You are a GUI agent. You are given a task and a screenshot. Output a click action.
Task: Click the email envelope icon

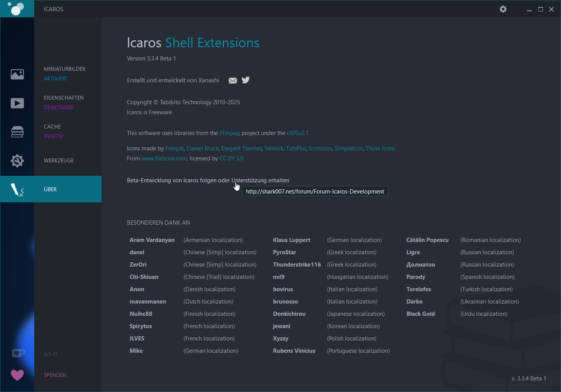233,80
